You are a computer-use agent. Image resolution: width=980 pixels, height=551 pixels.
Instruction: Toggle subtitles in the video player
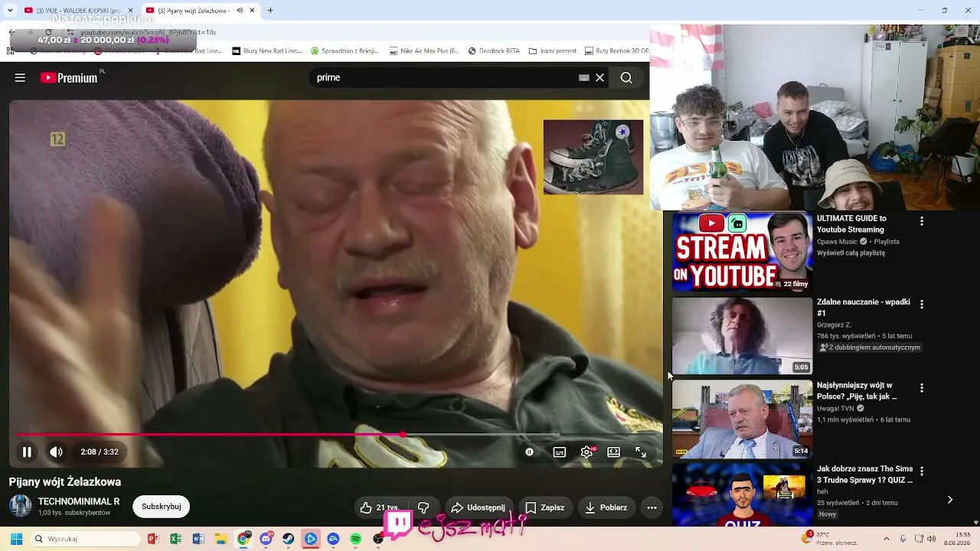[x=560, y=452]
